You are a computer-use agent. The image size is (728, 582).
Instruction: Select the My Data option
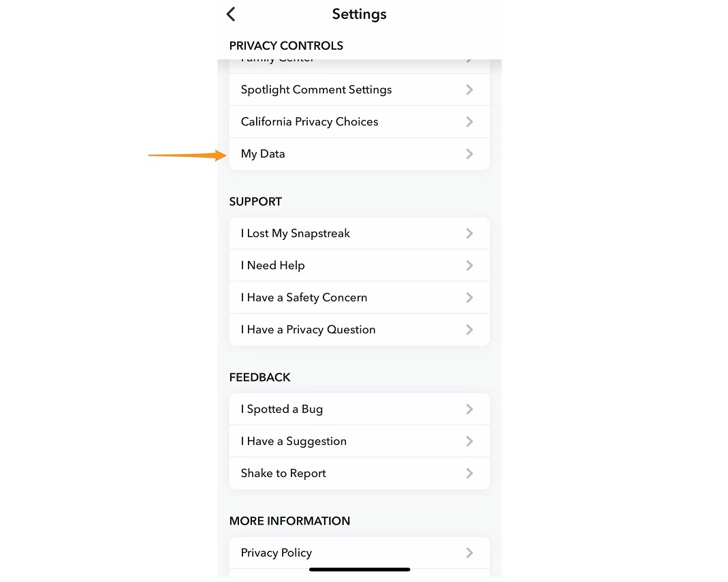(x=263, y=154)
